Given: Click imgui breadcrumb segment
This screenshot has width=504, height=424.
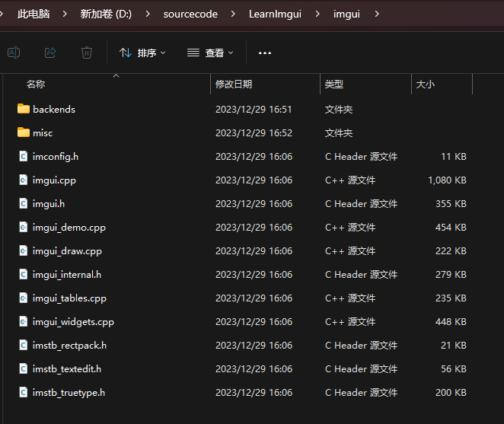Looking at the screenshot, I should (x=346, y=14).
